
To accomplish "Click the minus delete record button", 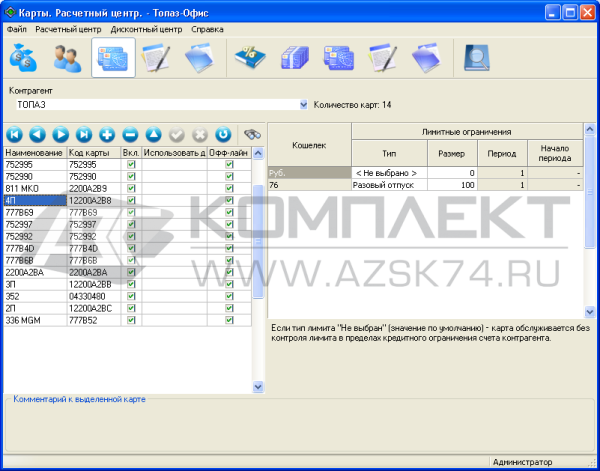I will click(130, 134).
